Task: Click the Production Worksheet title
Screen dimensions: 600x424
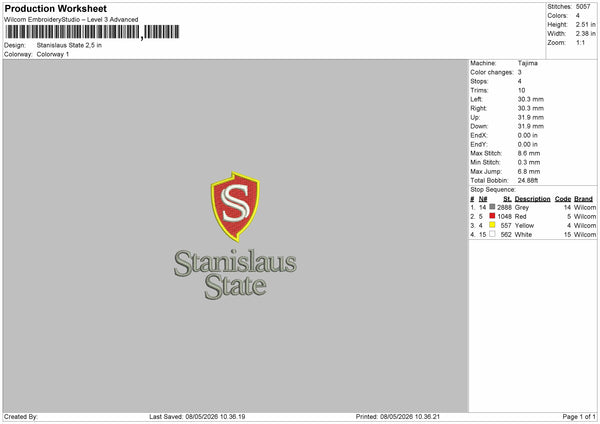Action: tap(55, 8)
